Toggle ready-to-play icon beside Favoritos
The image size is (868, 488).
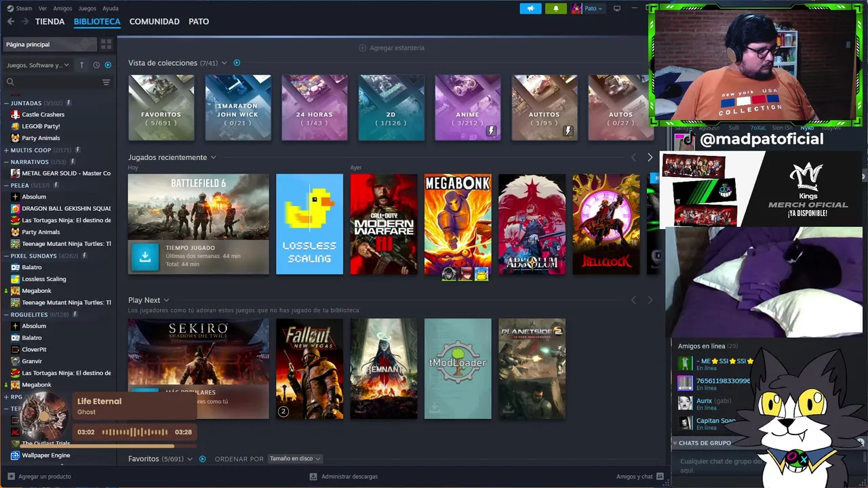[202, 459]
